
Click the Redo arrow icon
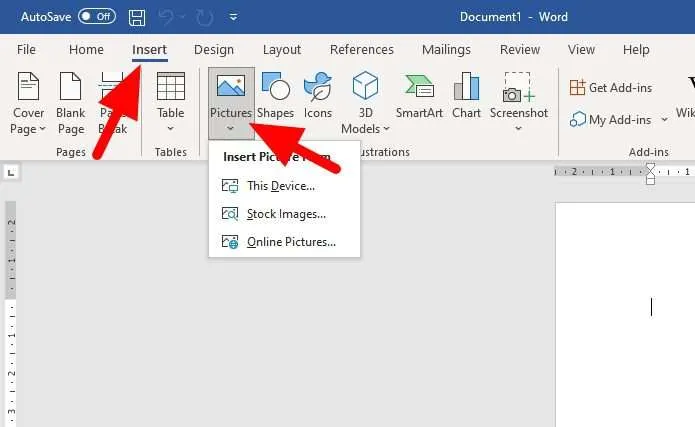pos(204,18)
